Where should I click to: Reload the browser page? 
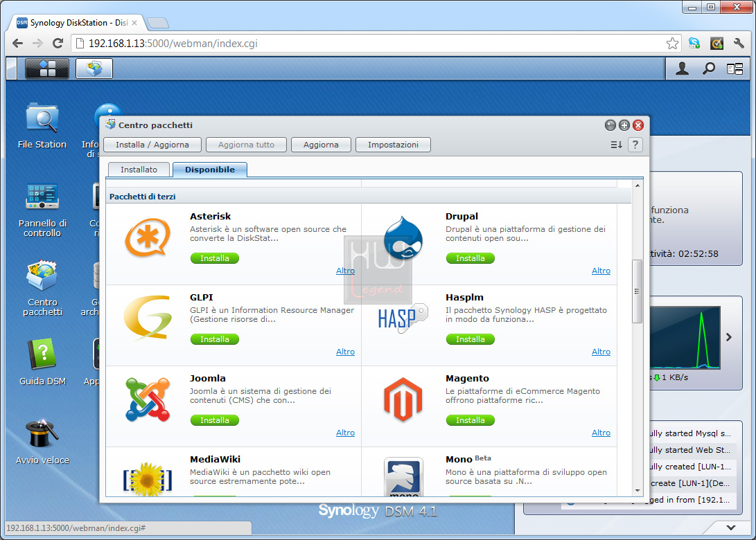point(58,44)
